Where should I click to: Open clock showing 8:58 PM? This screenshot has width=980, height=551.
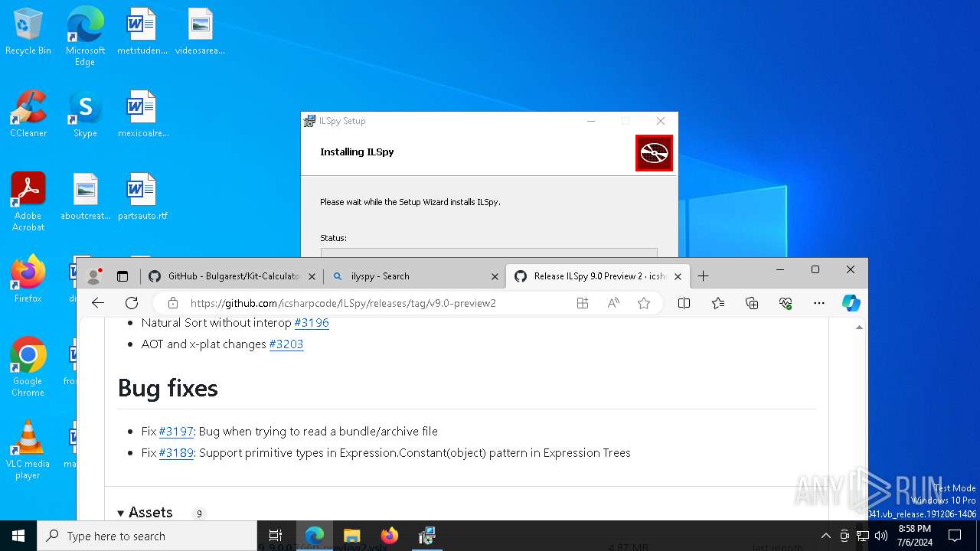[915, 536]
